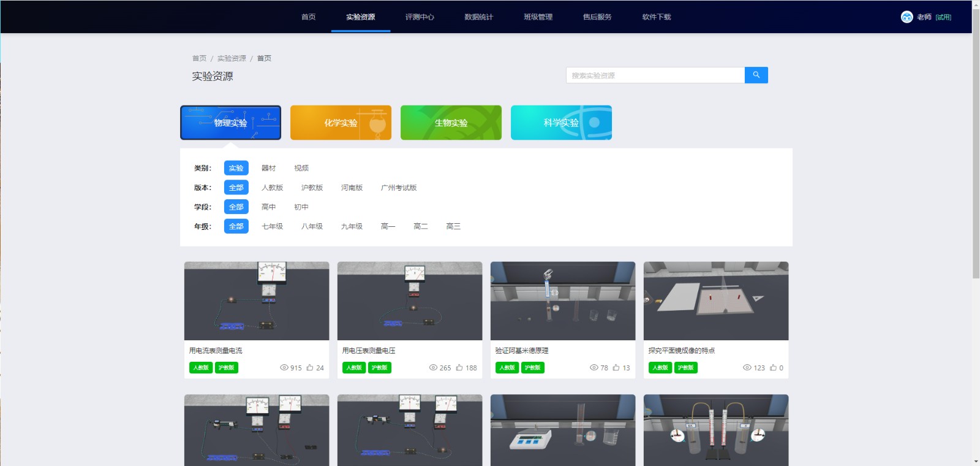Click thumbs-up icon on 用电流表测量电流 card

310,368
